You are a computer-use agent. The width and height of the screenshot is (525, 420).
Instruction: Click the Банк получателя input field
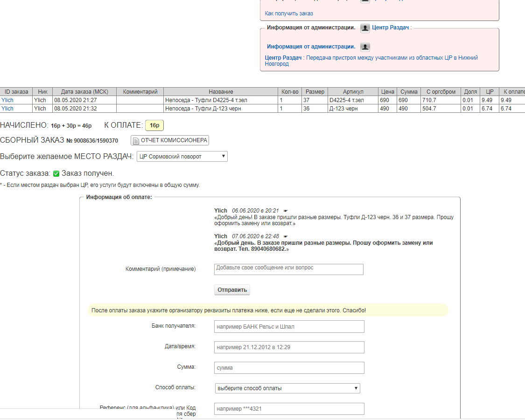click(x=289, y=327)
